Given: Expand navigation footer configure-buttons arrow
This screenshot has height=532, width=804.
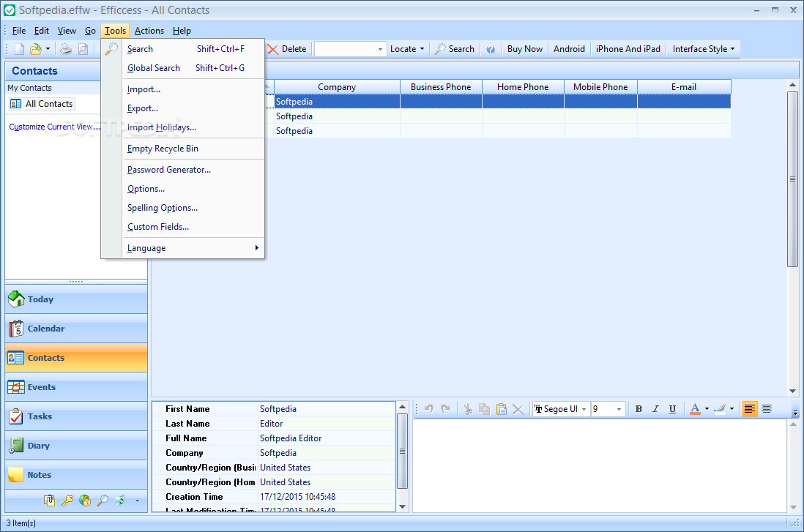Looking at the screenshot, I should click(x=137, y=501).
